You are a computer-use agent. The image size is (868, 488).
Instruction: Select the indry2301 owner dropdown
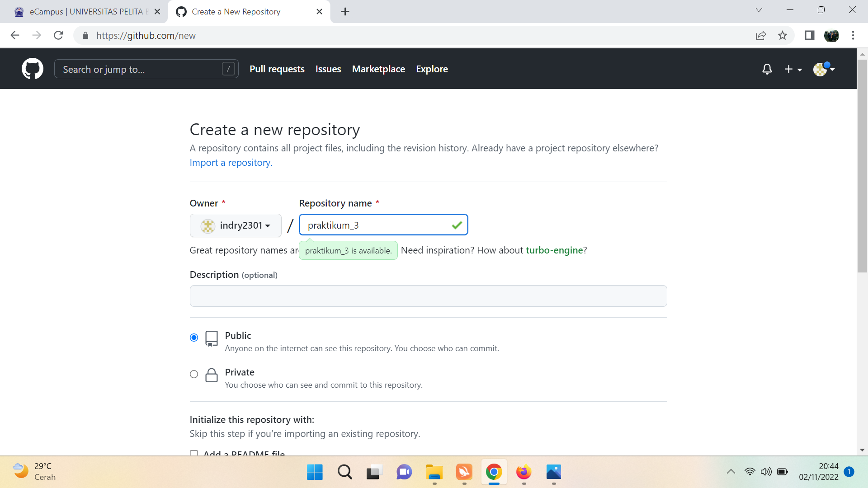236,225
